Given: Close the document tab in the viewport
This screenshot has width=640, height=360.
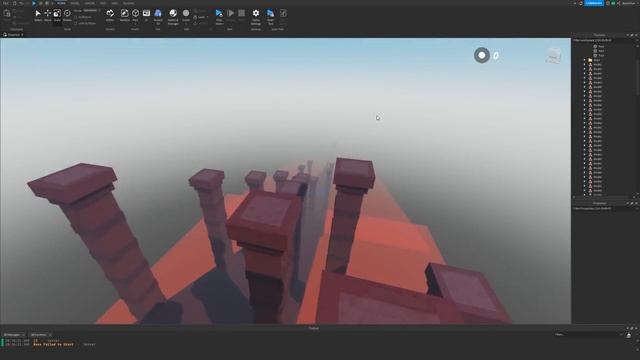Looking at the screenshot, I should [22, 35].
